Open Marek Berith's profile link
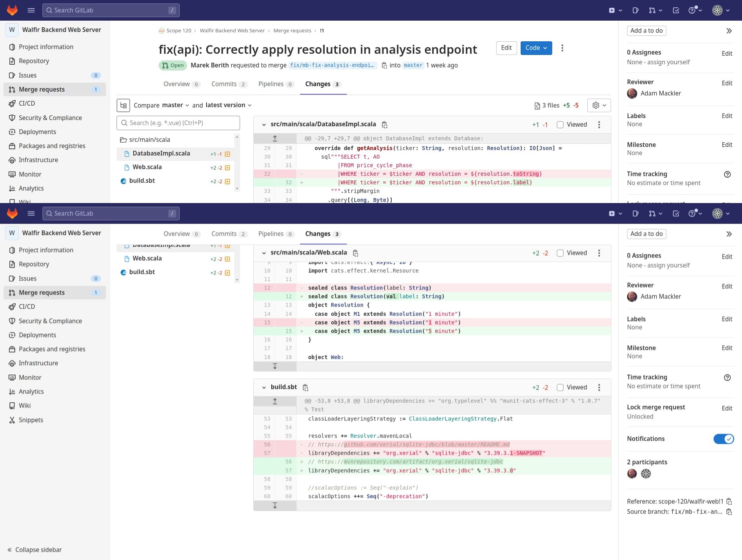 210,65
